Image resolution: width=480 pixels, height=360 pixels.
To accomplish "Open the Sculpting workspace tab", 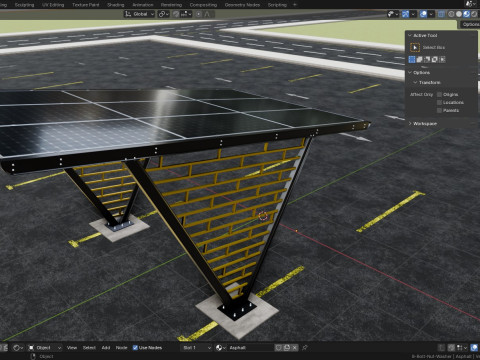I will [x=24, y=5].
